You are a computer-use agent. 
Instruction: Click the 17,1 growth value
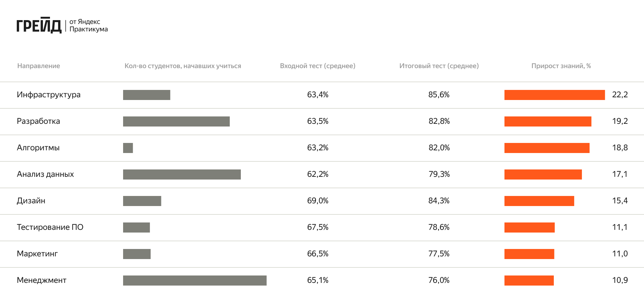click(x=620, y=174)
